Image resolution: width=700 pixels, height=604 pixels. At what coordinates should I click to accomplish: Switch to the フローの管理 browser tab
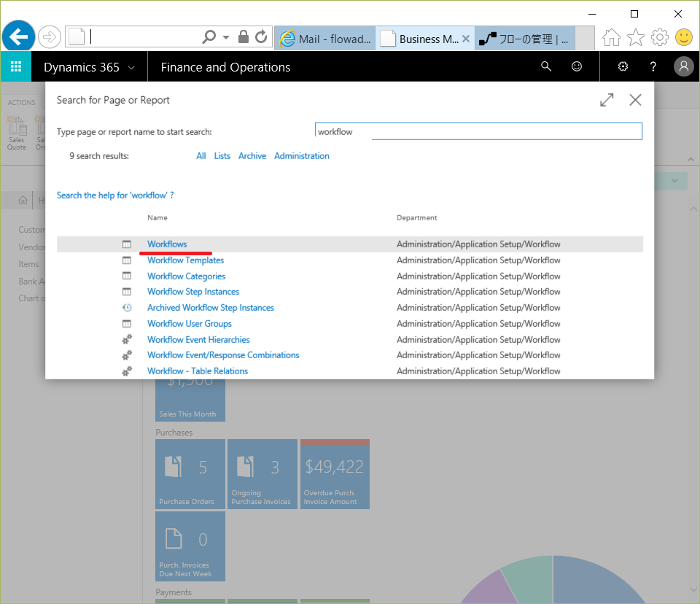pyautogui.click(x=525, y=39)
